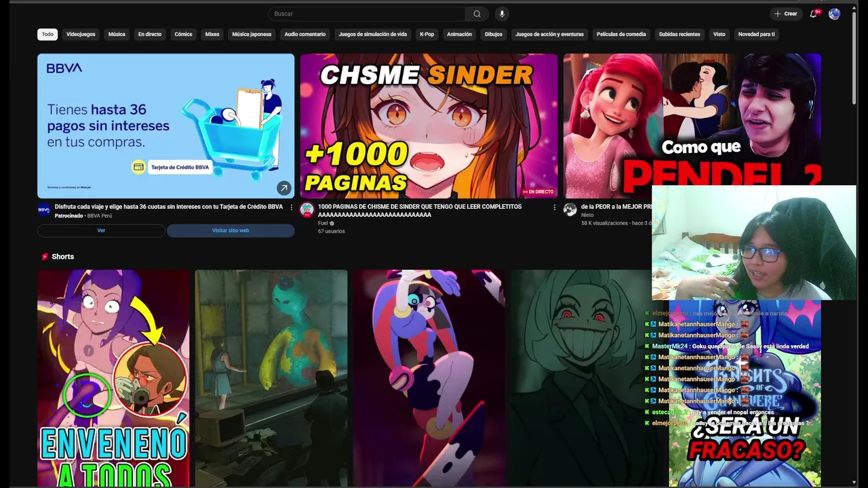Open BBVA ad options three-dot menu
Image resolution: width=868 pixels, height=488 pixels.
pyautogui.click(x=292, y=207)
